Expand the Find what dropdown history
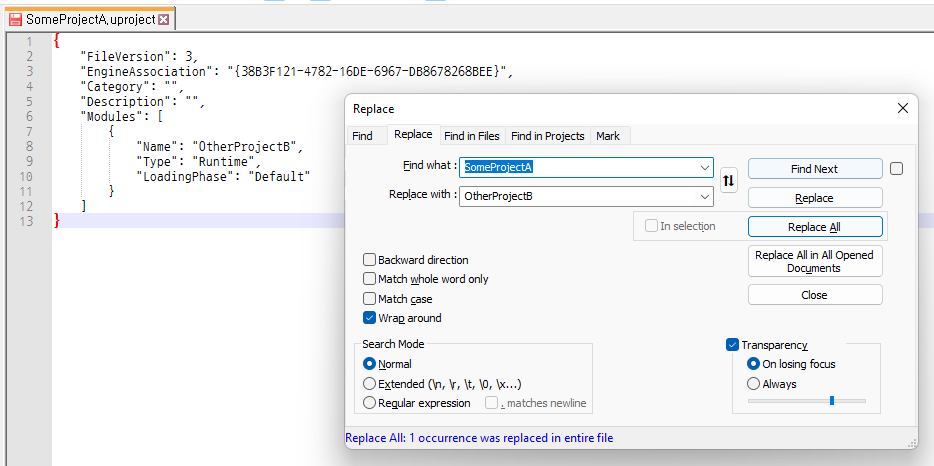This screenshot has height=466, width=934. point(706,167)
